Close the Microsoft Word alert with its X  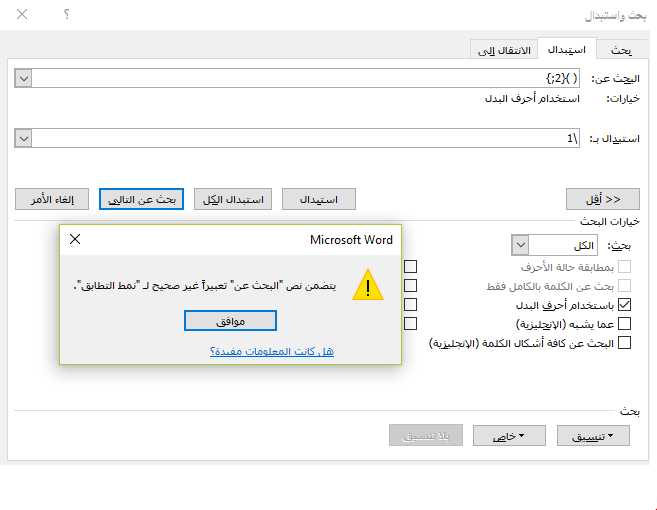[x=75, y=239]
